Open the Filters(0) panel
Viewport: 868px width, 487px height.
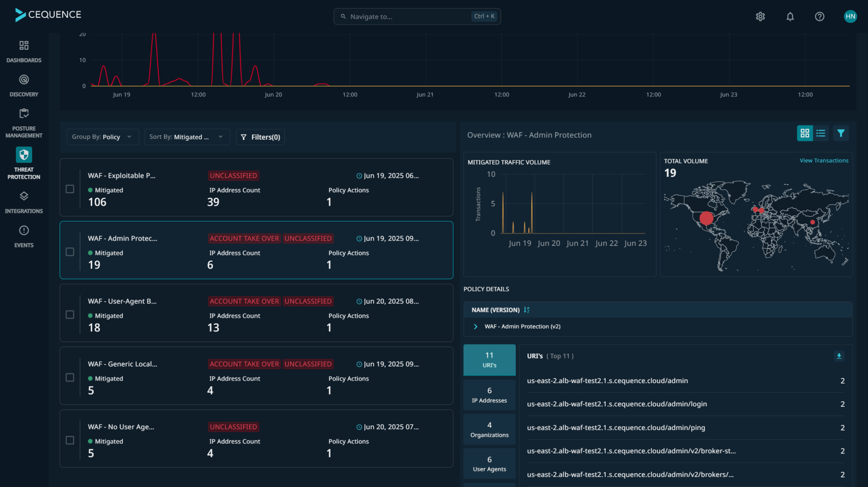[260, 137]
